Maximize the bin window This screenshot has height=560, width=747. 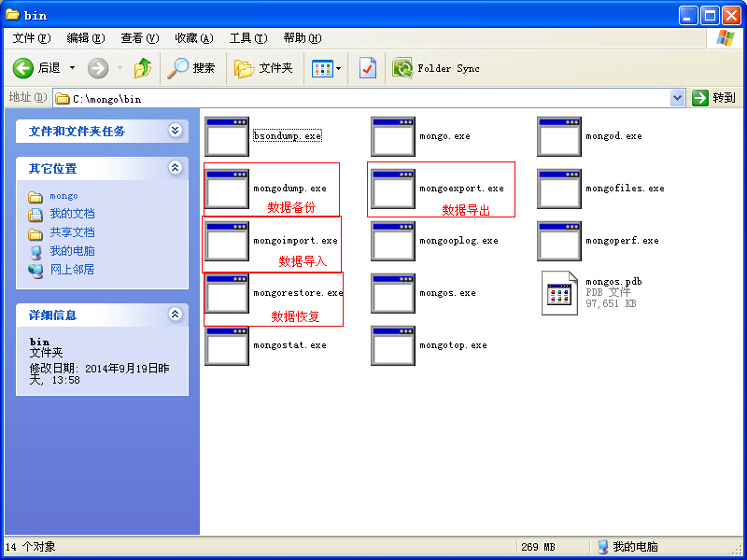pyautogui.click(x=710, y=16)
